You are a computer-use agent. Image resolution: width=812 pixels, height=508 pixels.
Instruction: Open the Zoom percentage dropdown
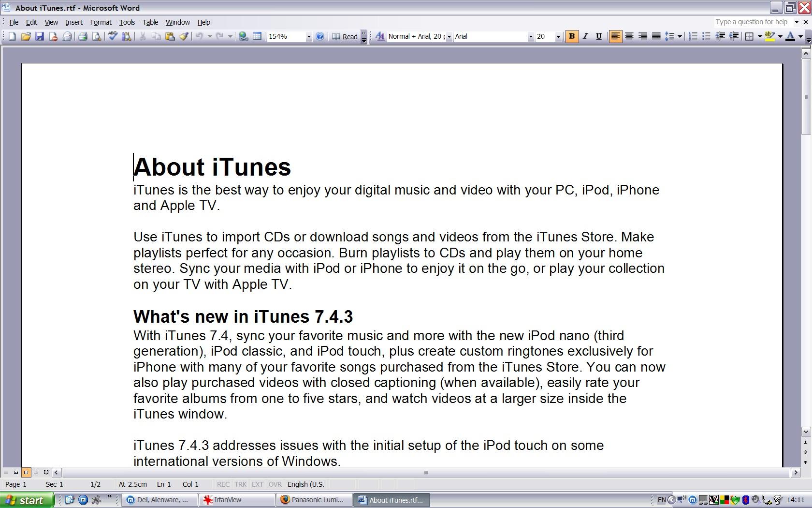308,37
